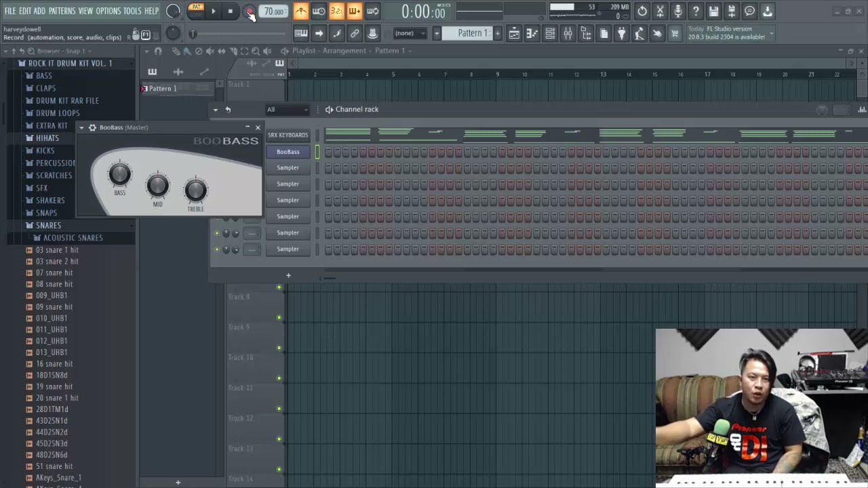Toggle overdub blend recording icon
868x488 pixels.
354,11
